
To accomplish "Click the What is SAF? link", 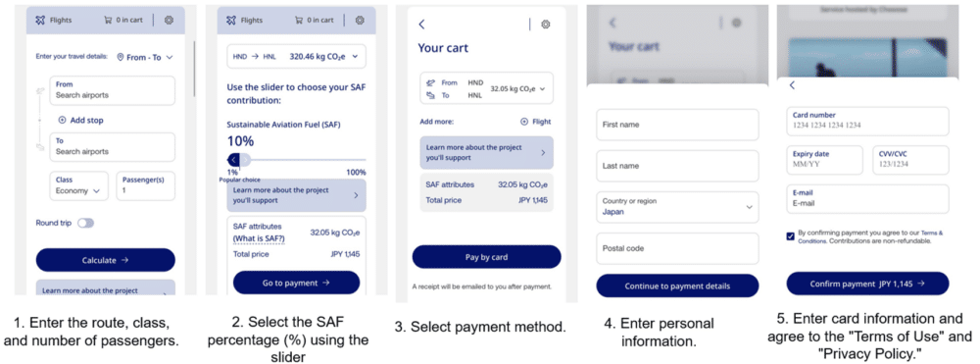I will click(x=259, y=239).
